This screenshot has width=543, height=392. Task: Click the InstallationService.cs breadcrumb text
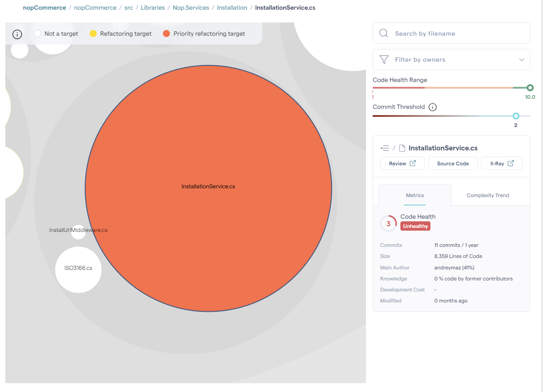click(285, 7)
